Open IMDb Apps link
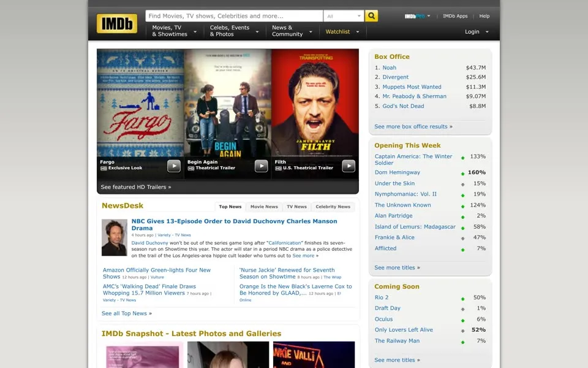The height and width of the screenshot is (368, 588). click(x=455, y=16)
